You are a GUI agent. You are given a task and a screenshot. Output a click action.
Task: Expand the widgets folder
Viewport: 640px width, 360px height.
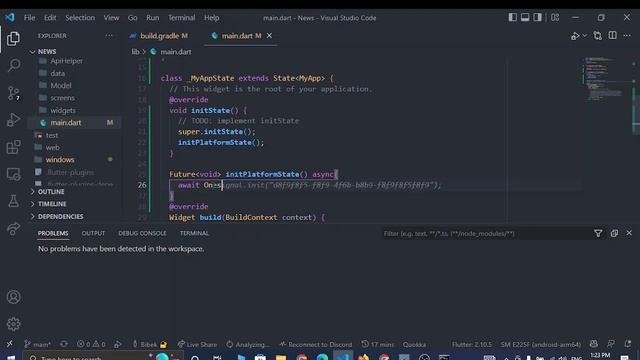click(62, 110)
